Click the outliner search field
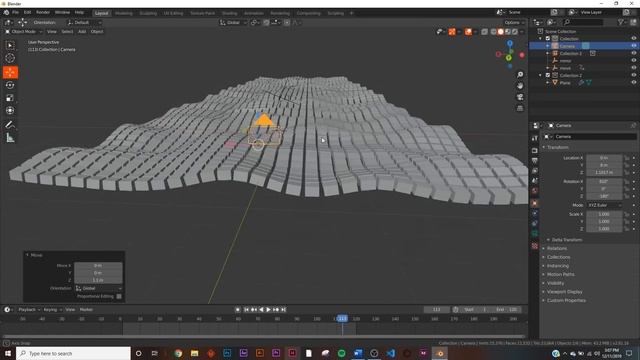 (x=583, y=22)
